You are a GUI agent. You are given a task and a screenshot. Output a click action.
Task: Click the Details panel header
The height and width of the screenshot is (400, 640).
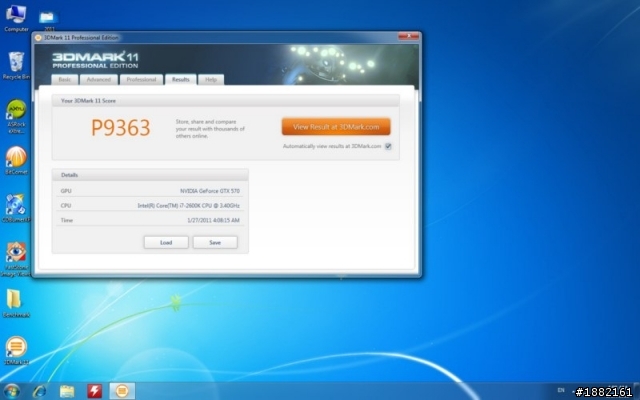click(x=150, y=175)
